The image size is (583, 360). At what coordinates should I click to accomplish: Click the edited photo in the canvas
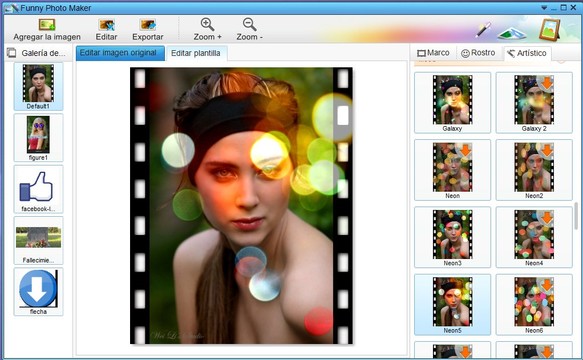[x=241, y=206]
